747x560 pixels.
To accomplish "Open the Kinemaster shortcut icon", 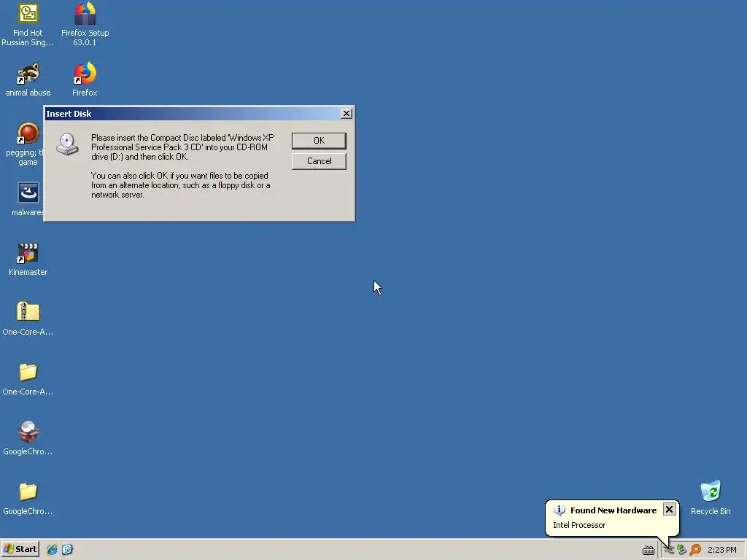I will click(x=28, y=253).
